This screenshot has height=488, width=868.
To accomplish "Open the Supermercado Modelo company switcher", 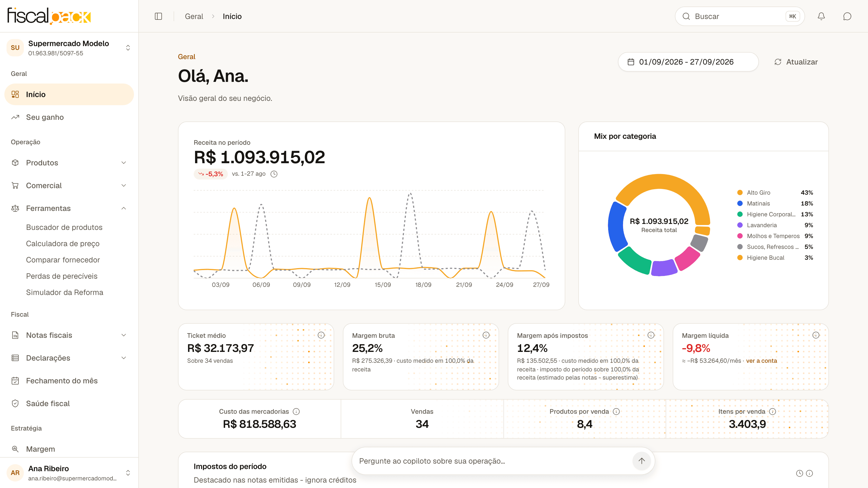I will pos(69,48).
